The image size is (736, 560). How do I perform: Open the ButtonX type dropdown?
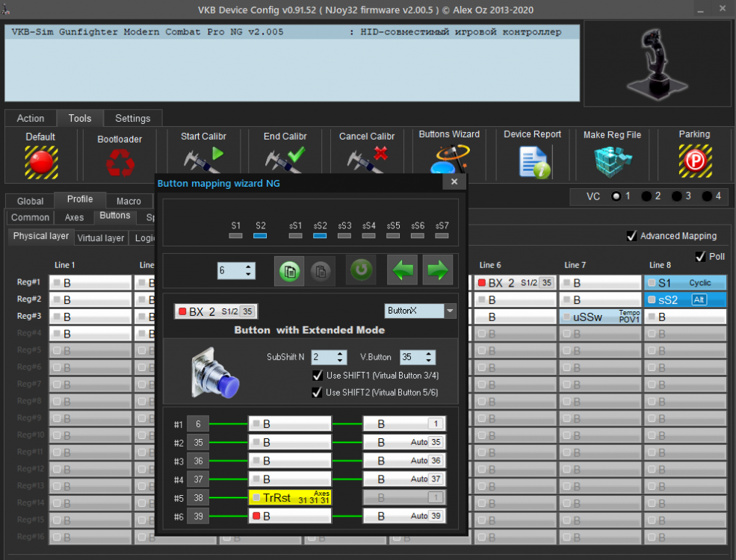(x=449, y=311)
